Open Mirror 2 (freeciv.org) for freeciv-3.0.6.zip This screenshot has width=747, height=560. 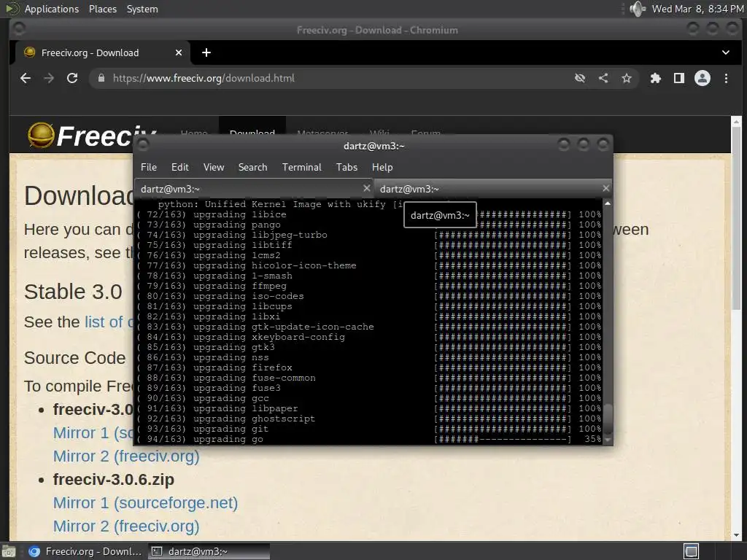[126, 526]
